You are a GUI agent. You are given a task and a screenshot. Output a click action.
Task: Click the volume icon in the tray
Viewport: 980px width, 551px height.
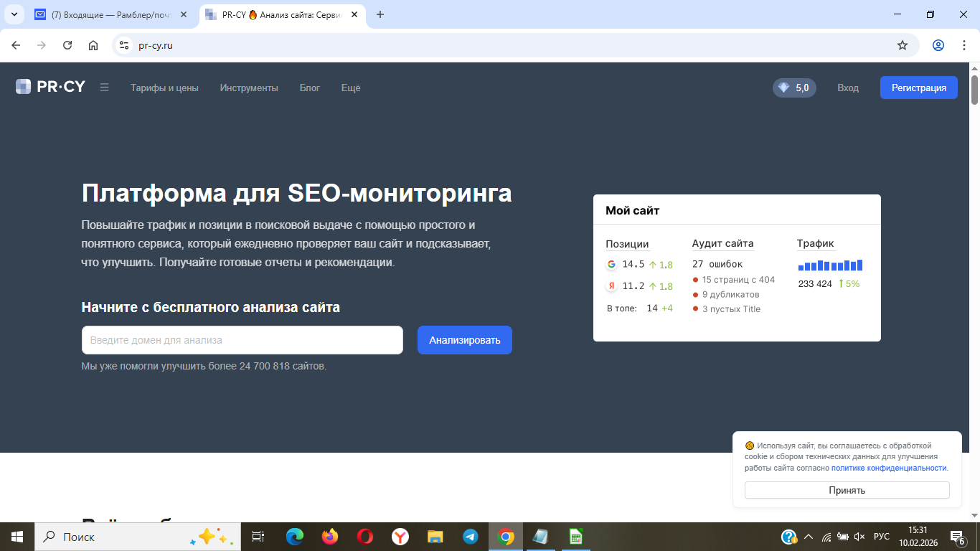point(859,537)
